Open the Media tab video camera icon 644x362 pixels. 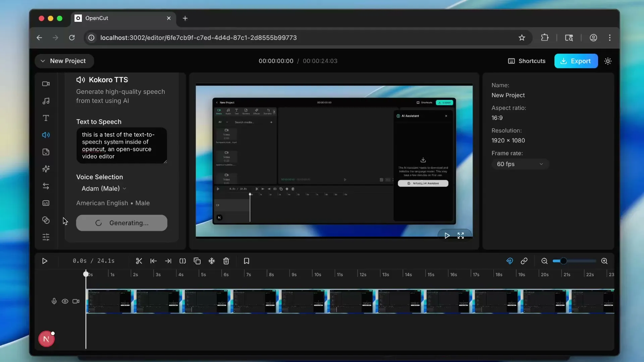click(x=46, y=84)
